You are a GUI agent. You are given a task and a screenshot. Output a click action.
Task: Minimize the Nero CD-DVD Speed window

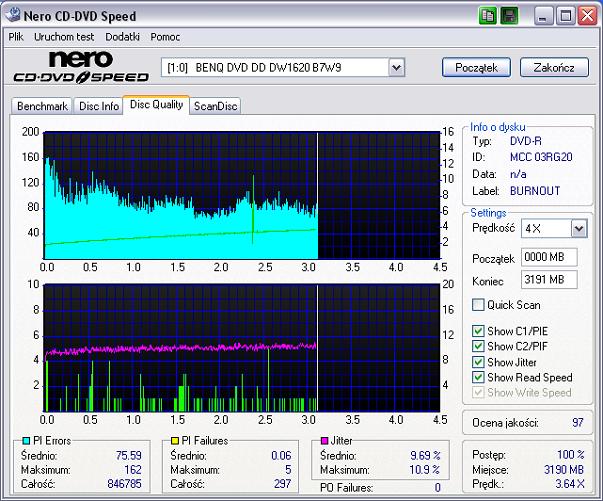click(543, 16)
